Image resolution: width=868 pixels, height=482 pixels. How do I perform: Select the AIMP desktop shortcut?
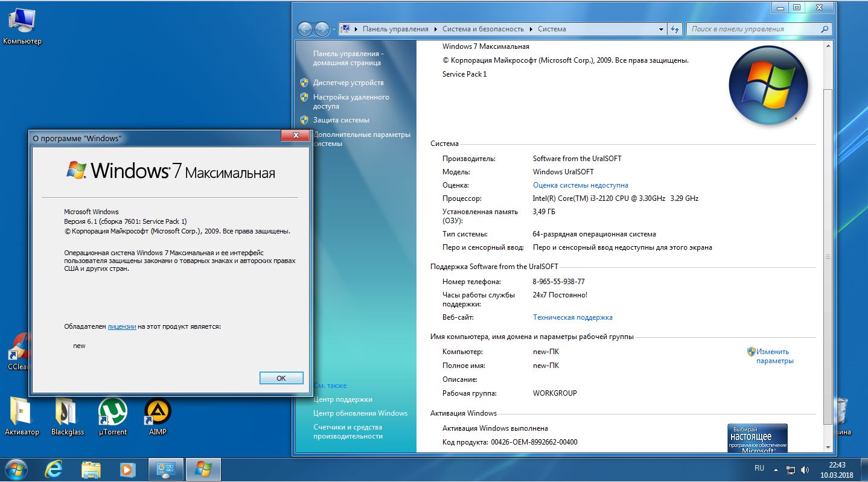[x=158, y=416]
